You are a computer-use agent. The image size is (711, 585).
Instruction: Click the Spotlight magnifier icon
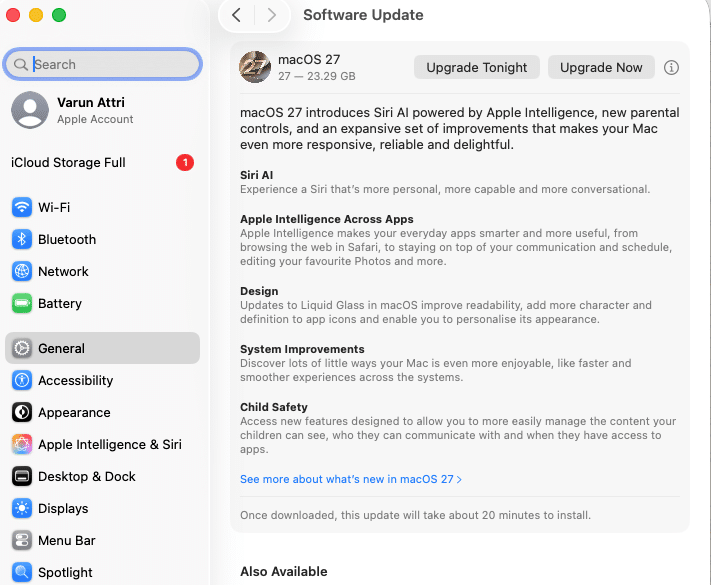pos(22,572)
